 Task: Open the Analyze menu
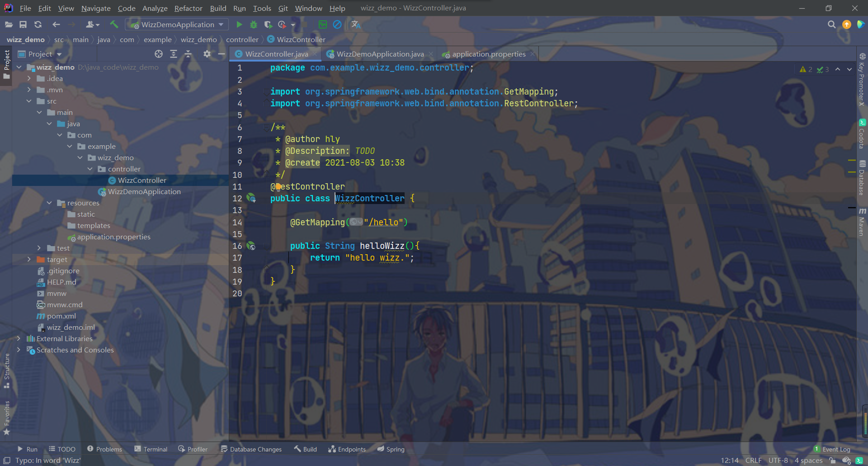155,8
